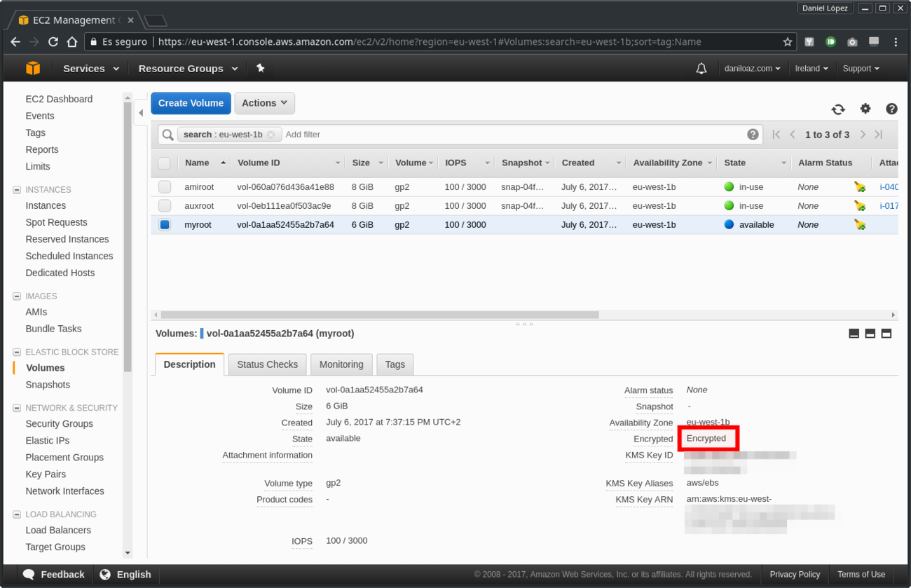This screenshot has width=911, height=588.
Task: Check the auxroot volume checkbox
Action: click(165, 206)
